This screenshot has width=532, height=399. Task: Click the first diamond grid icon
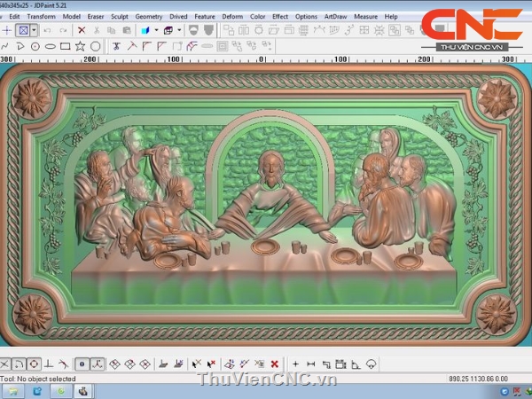point(114,364)
